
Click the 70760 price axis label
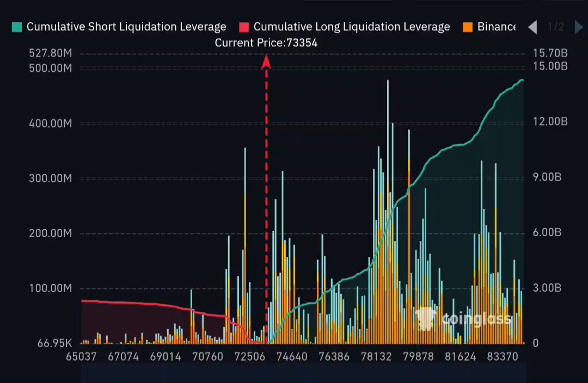pos(208,356)
